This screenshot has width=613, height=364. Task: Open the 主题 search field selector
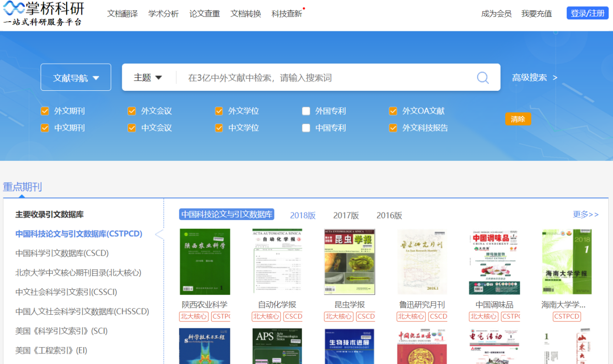pyautogui.click(x=148, y=78)
